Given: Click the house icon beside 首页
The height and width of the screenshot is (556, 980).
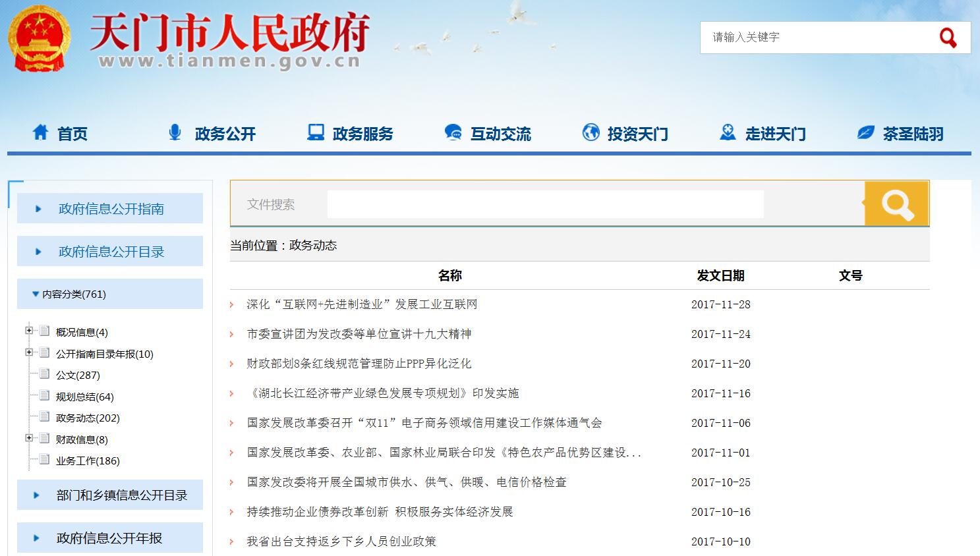Looking at the screenshot, I should click(40, 132).
